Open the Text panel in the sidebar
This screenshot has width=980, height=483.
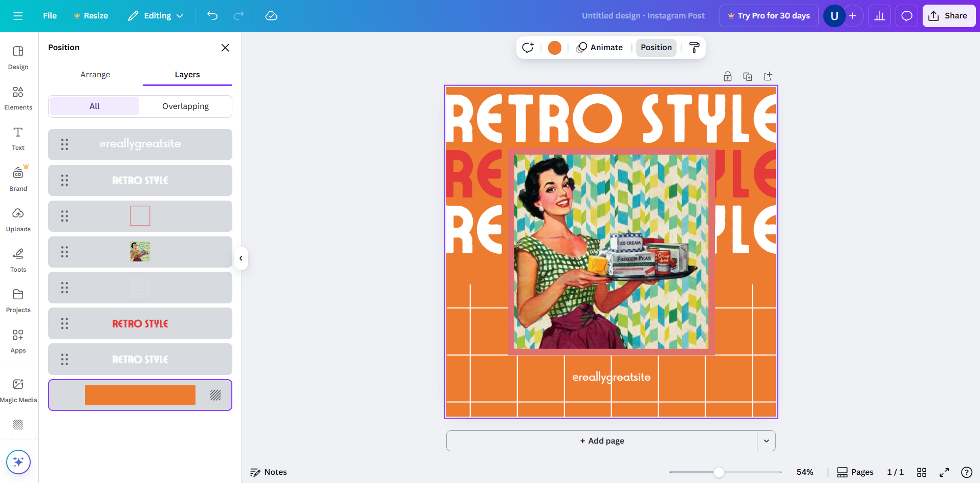pyautogui.click(x=18, y=138)
